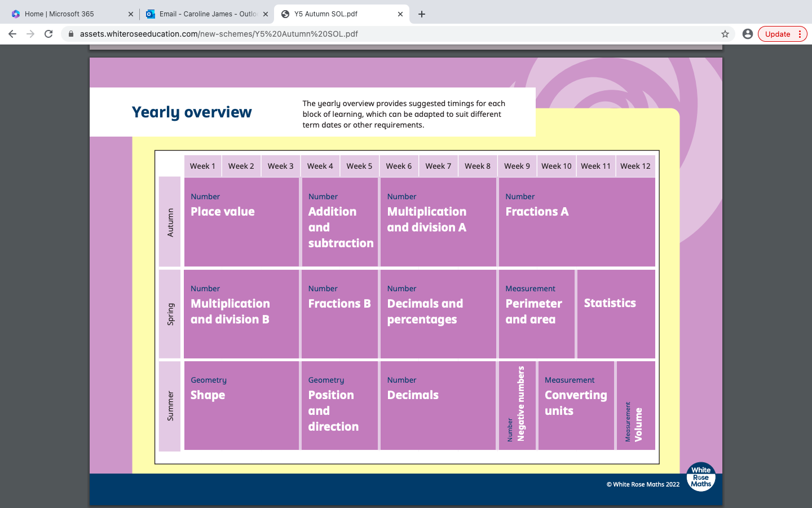
Task: Close the Outlook email tab
Action: 266,14
